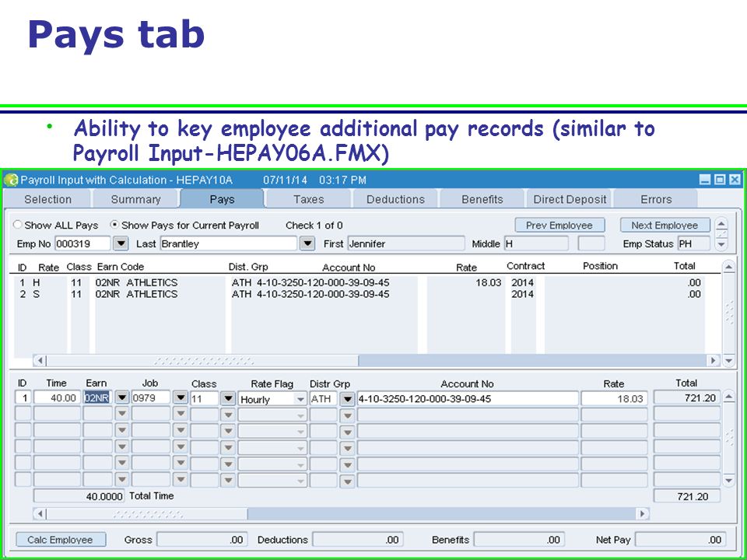
Task: Click the Net Pay amount field
Action: 681,540
